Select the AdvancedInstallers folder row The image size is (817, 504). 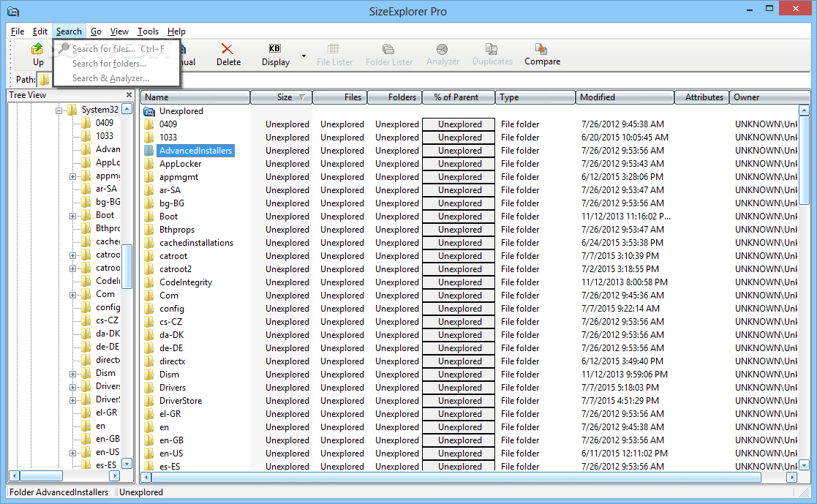point(196,151)
